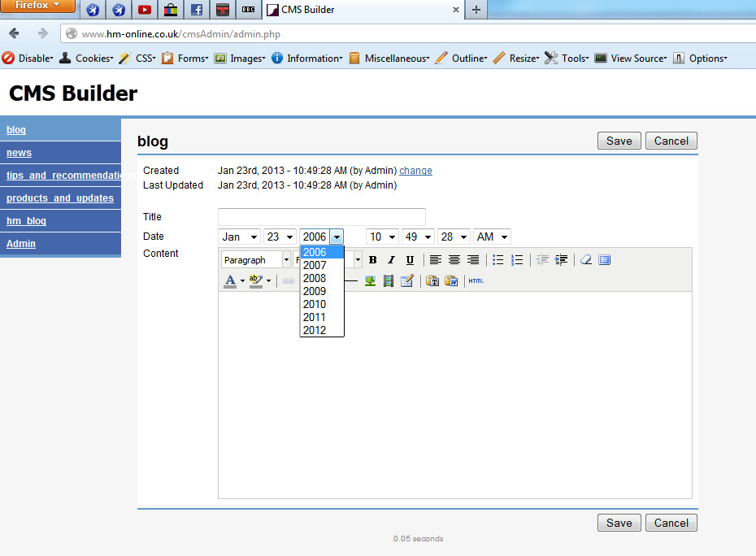Open the HTML source editor
756x556 pixels.
tap(476, 281)
